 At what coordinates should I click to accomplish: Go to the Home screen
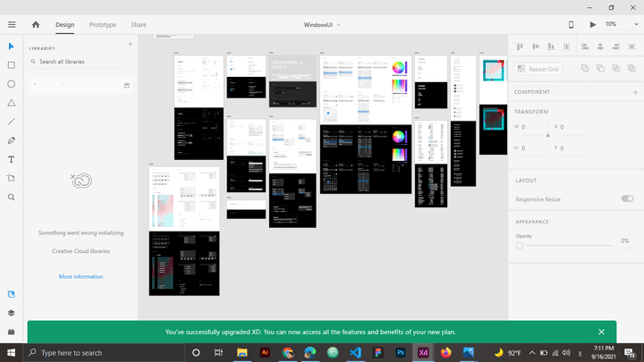36,25
